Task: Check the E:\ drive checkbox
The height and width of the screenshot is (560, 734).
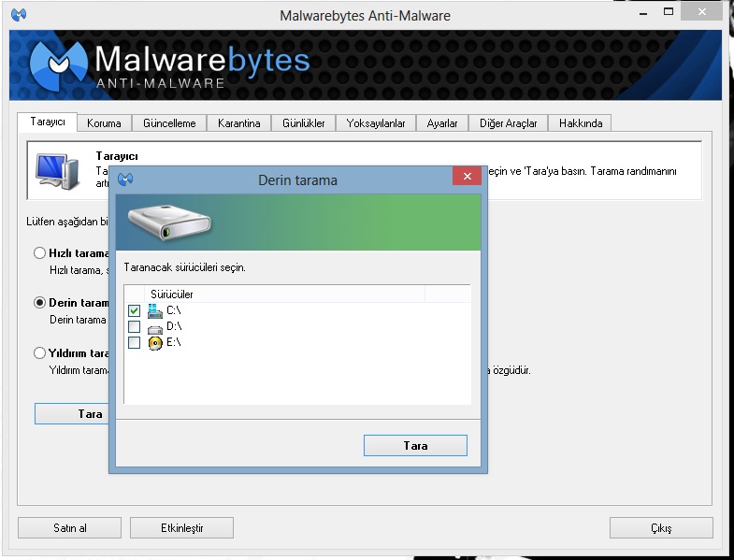Action: [134, 342]
